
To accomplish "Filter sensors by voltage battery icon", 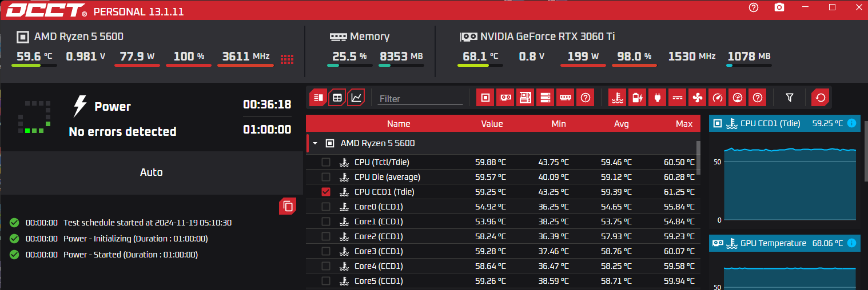I will pyautogui.click(x=637, y=98).
